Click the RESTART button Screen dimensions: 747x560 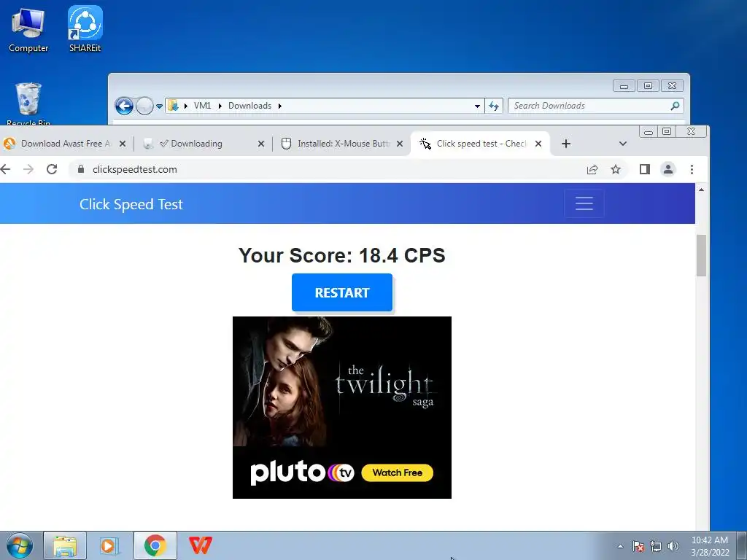342,292
